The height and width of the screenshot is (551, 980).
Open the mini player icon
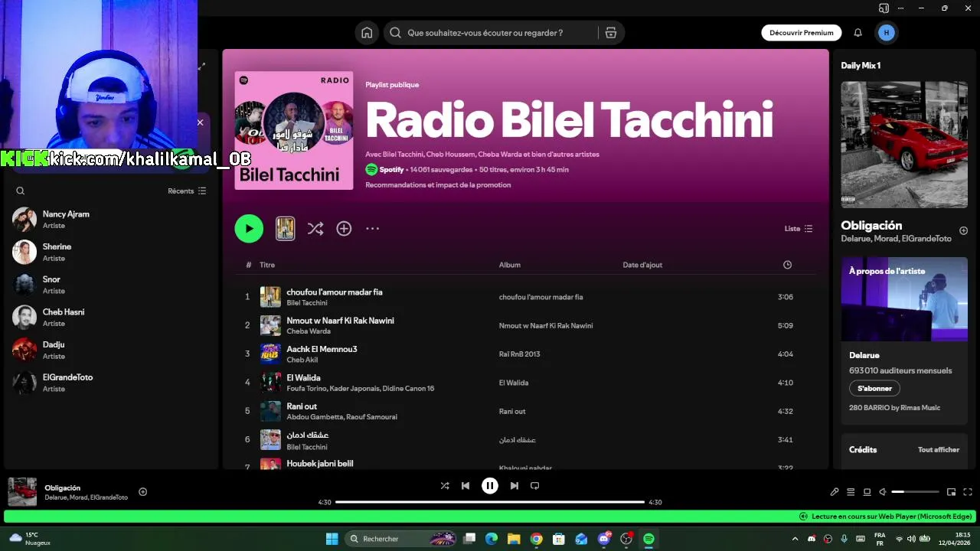point(951,492)
